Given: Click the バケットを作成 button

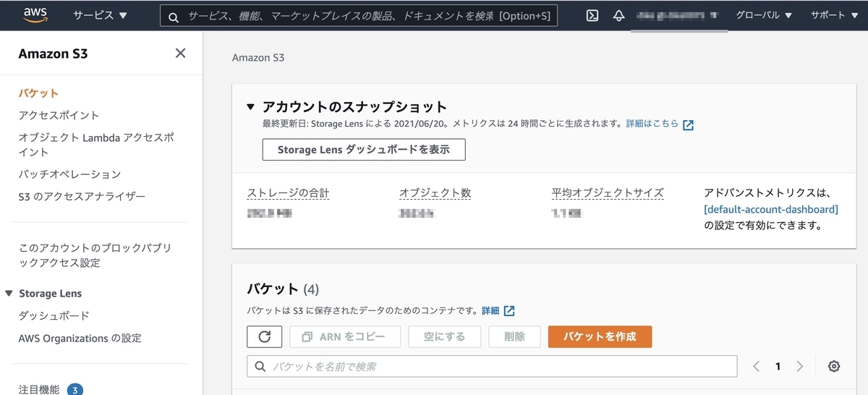Looking at the screenshot, I should pyautogui.click(x=600, y=336).
